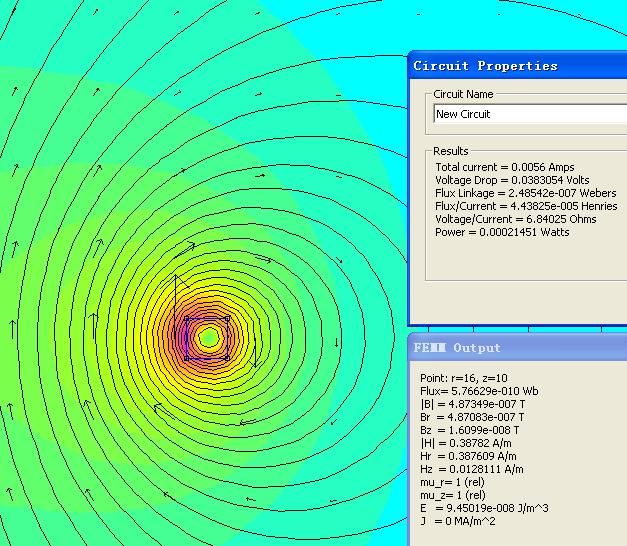Viewport: 627px width, 546px height.
Task: Select the Flux Wb value in FEMM Output
Action: [x=480, y=391]
